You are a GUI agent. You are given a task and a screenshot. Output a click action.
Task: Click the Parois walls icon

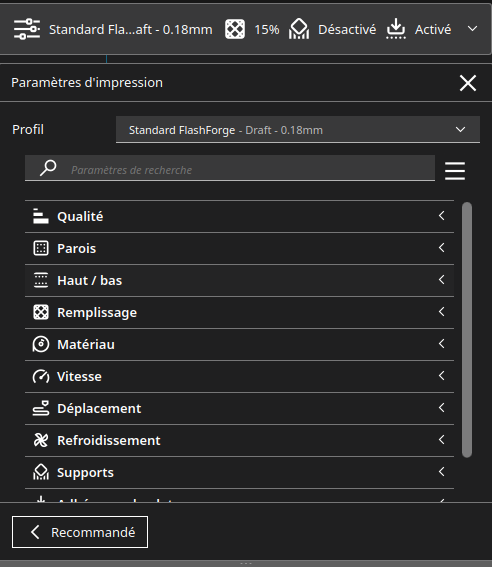(41, 248)
